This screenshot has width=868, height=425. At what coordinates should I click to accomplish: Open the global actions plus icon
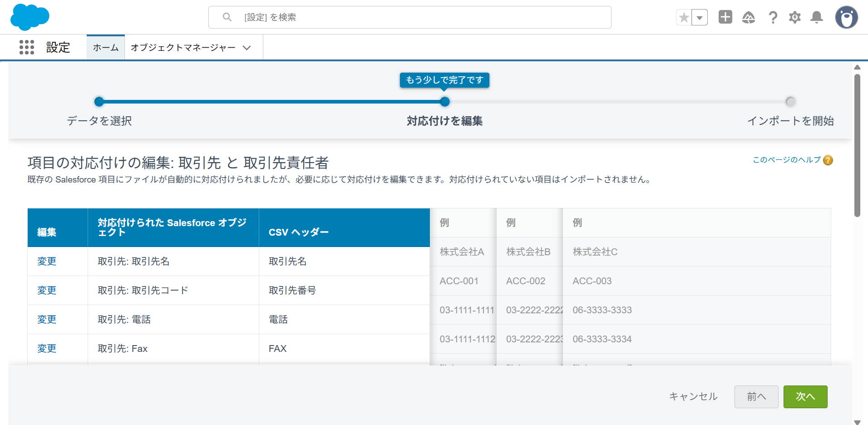point(725,17)
